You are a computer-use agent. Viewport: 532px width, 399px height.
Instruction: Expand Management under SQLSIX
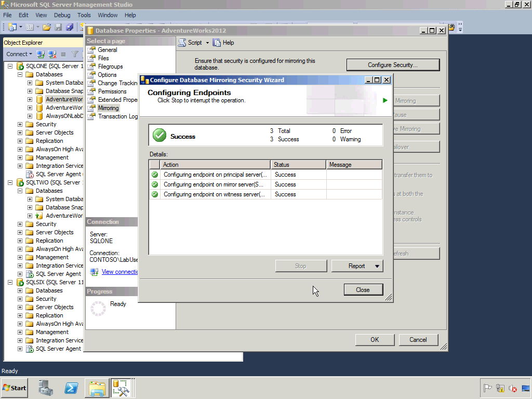pyautogui.click(x=20, y=332)
